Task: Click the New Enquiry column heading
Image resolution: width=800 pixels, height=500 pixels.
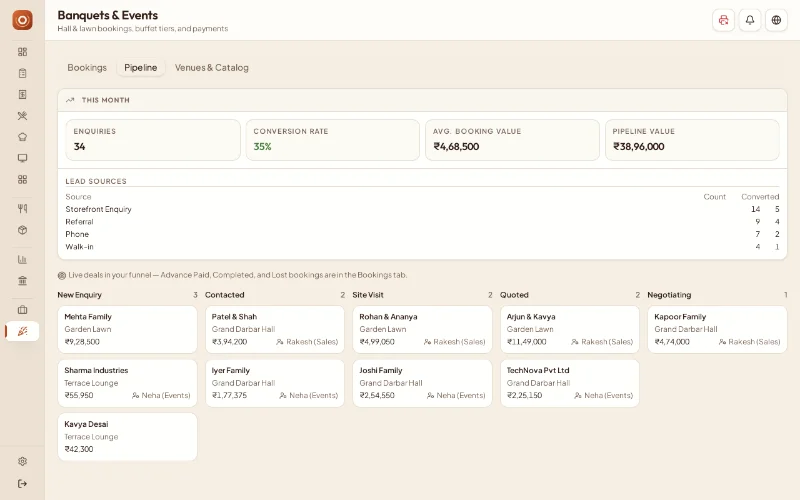Action: click(80, 295)
